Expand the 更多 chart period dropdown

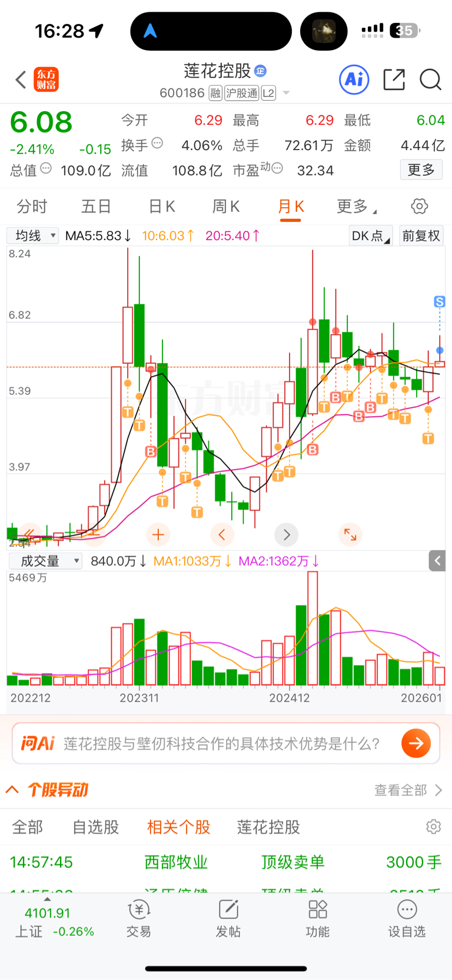357,207
